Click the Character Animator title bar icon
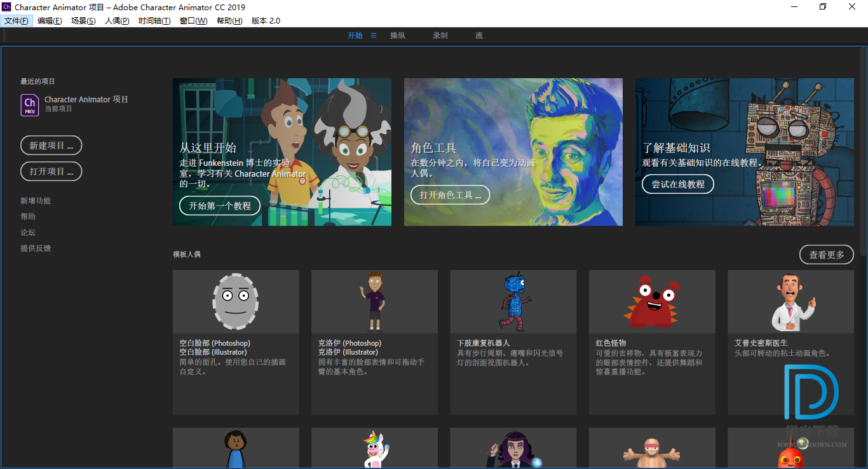Screen dimensions: 868x469 [6, 7]
